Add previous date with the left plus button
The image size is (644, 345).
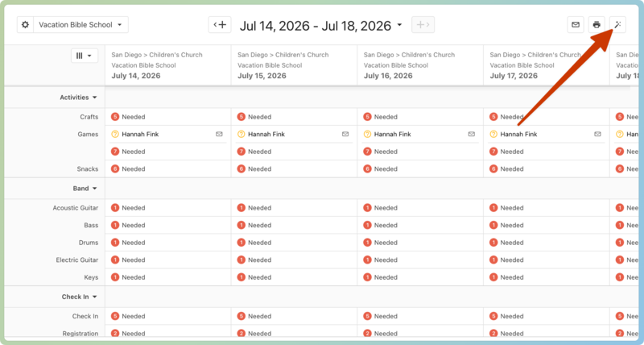220,25
